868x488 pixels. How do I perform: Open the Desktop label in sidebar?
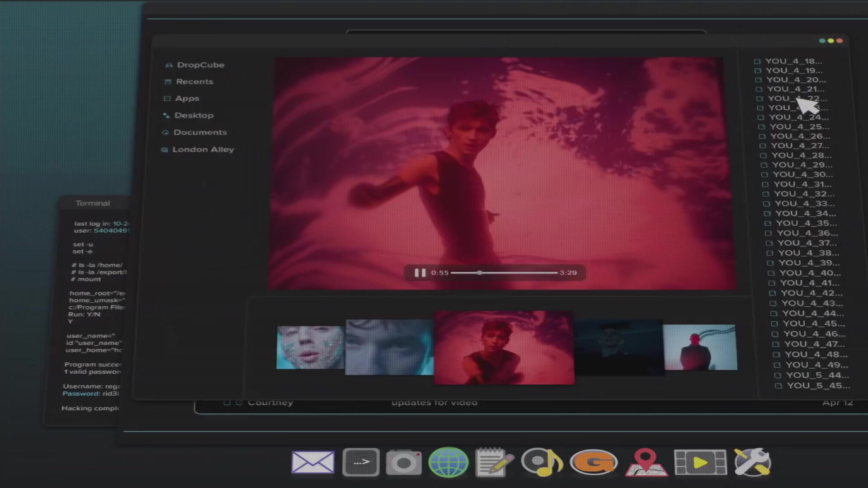(x=194, y=115)
